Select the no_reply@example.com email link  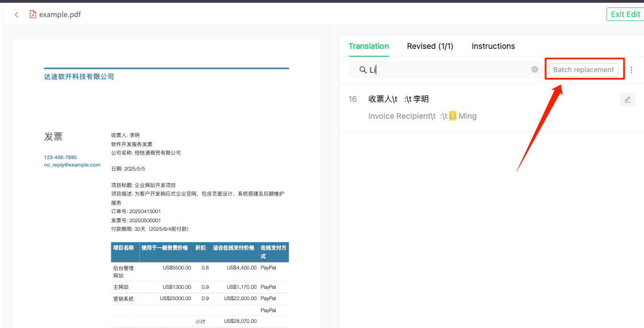[72, 164]
